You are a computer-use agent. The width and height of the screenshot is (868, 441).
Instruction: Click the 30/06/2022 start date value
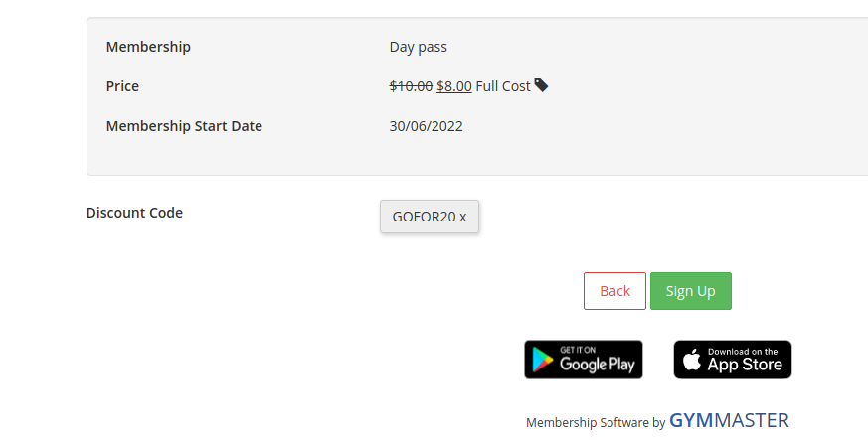click(426, 126)
